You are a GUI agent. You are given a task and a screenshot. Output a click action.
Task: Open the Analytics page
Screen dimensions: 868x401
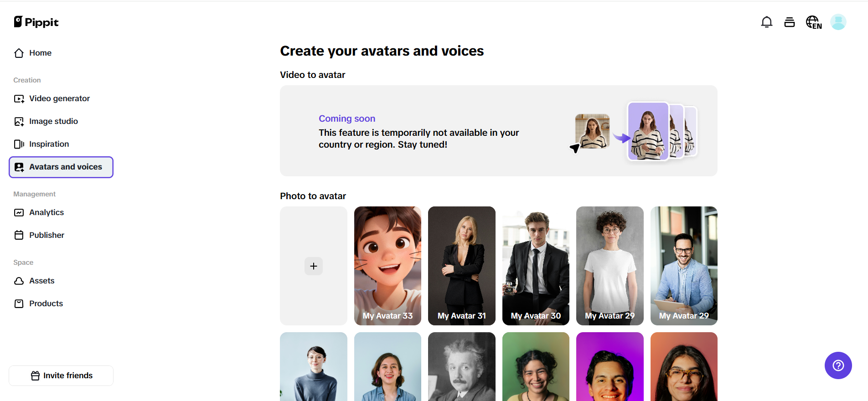pos(46,212)
